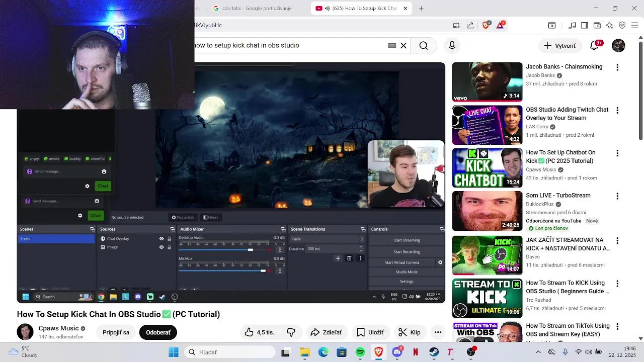Screen dimensions: 644x362
Task: Click the Filters tab in OBS video
Action: click(210, 218)
